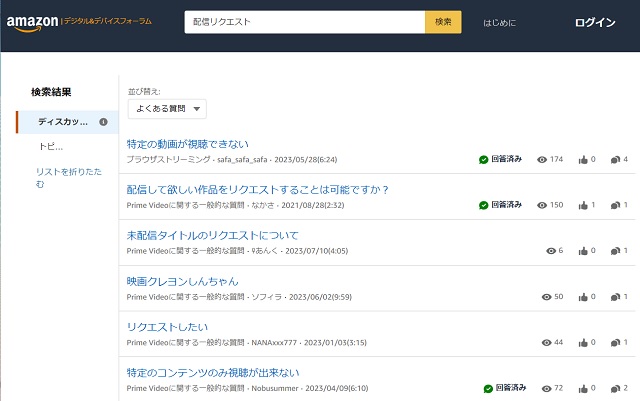Image resolution: width=640 pixels, height=401 pixels.
Task: Click the replies icon for 特定の動画が視聴できない
Action: pyautogui.click(x=615, y=160)
